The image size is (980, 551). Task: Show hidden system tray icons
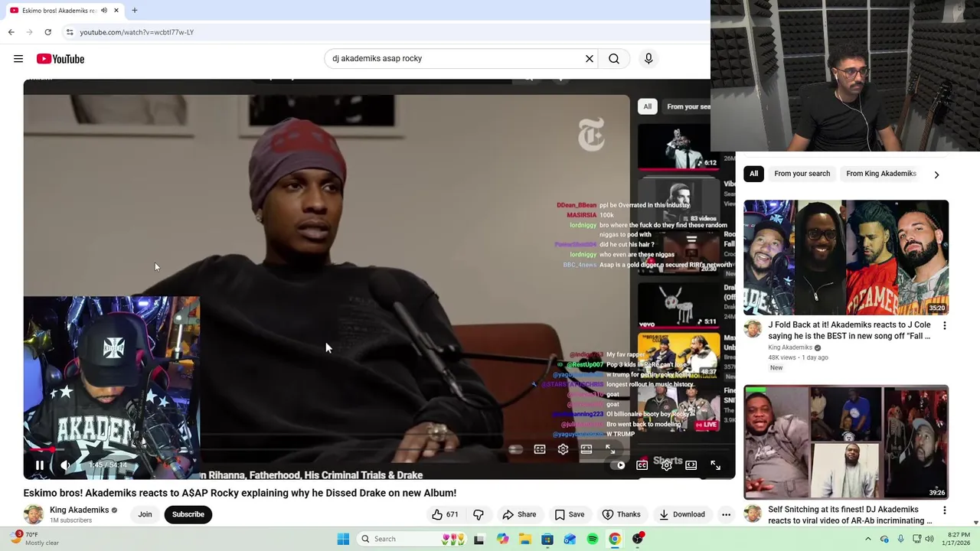[868, 539]
